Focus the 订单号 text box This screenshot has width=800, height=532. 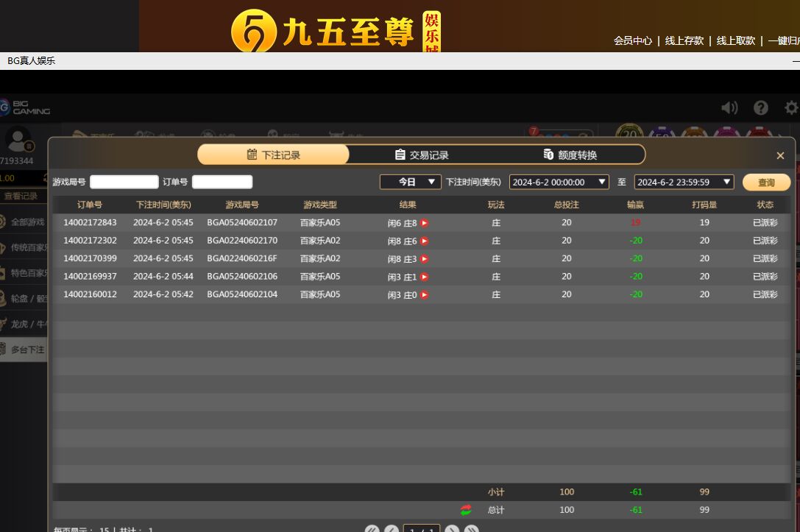tap(222, 182)
